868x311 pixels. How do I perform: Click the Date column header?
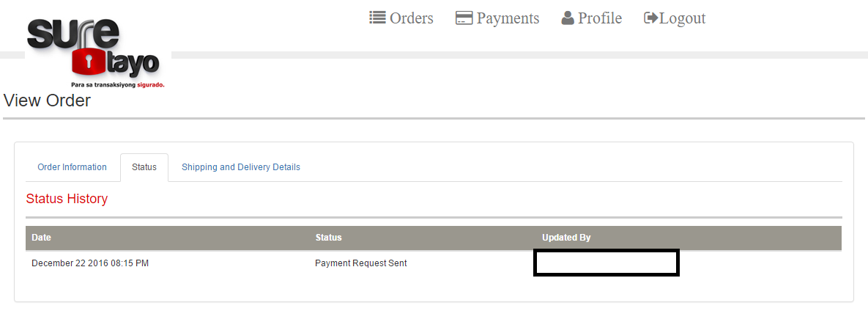coord(42,237)
